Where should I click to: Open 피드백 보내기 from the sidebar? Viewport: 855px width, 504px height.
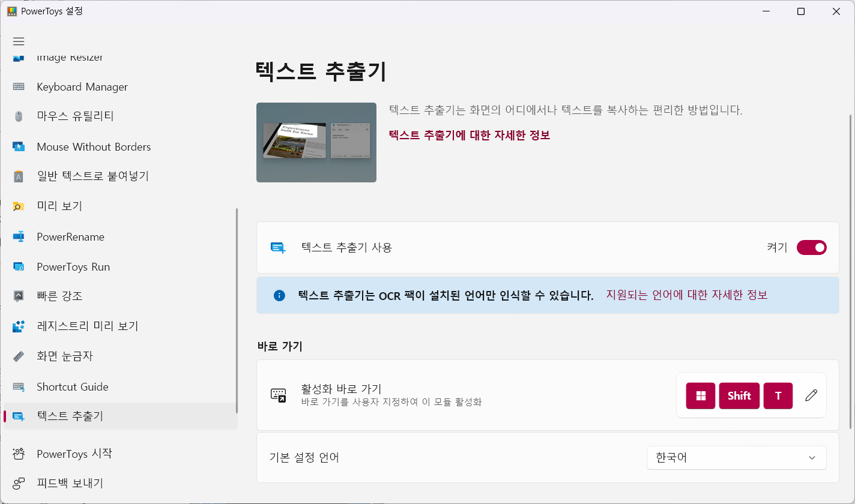point(121,483)
